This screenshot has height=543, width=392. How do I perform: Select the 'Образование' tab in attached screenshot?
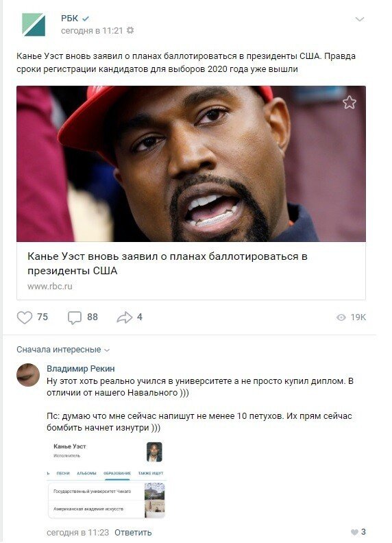pos(117,473)
